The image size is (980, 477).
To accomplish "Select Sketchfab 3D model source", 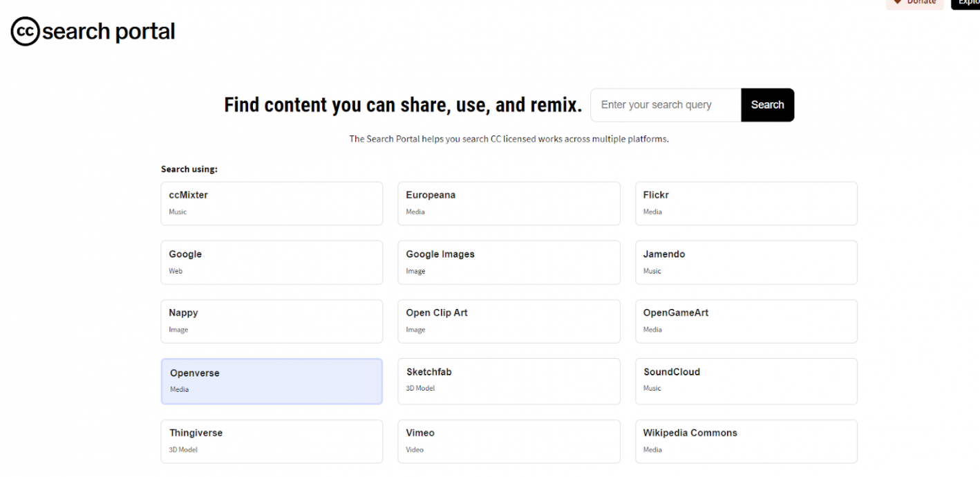I will [509, 381].
